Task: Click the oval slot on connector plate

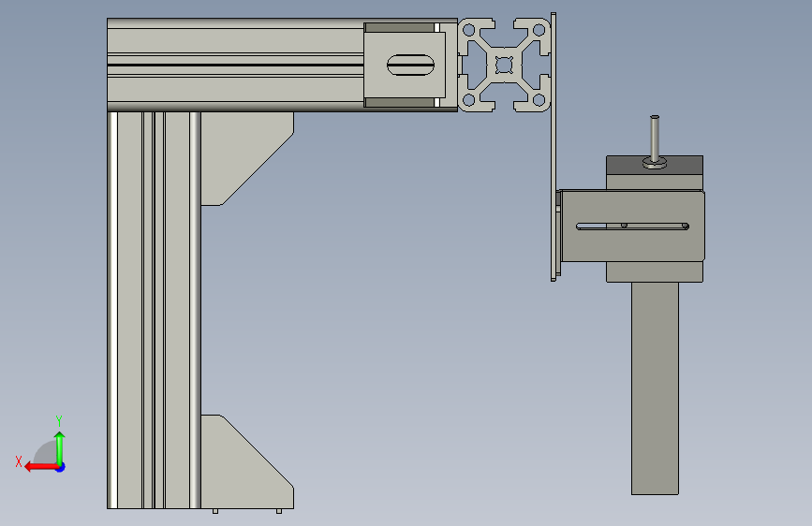Action: [x=410, y=65]
